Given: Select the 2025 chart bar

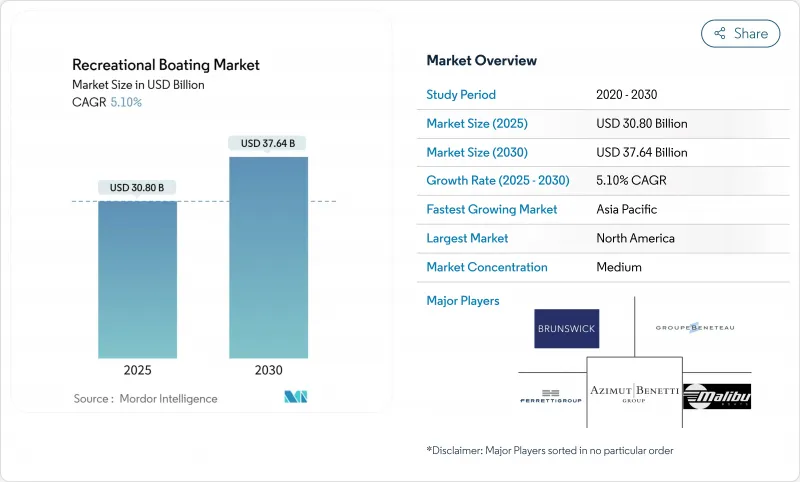Looking at the screenshot, I should (137, 279).
